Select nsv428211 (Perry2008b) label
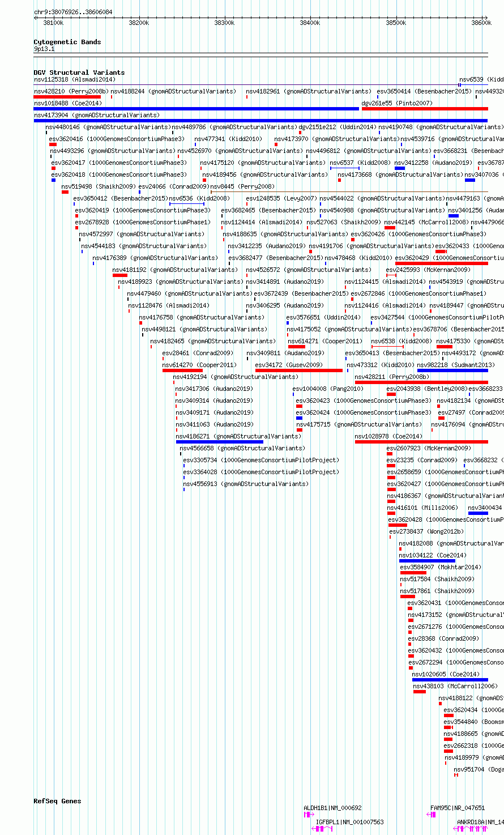The width and height of the screenshot is (504, 835). tap(392, 377)
